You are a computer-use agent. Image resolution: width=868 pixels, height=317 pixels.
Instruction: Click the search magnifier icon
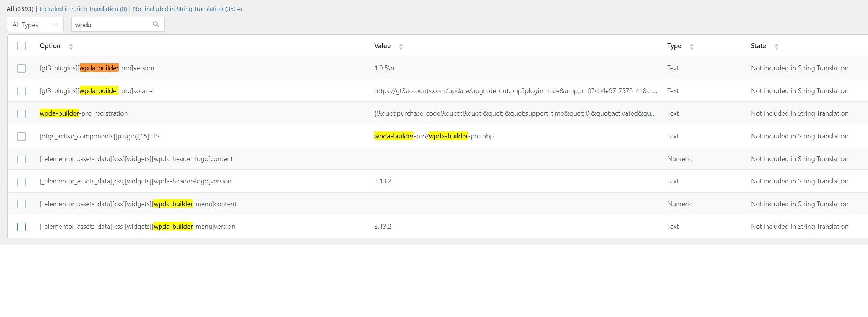click(156, 24)
